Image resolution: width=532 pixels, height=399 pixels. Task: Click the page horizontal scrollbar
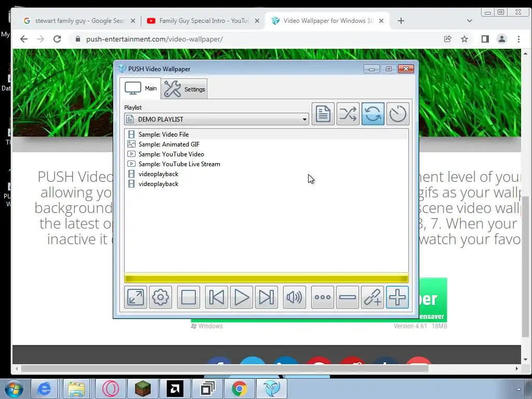click(224, 368)
